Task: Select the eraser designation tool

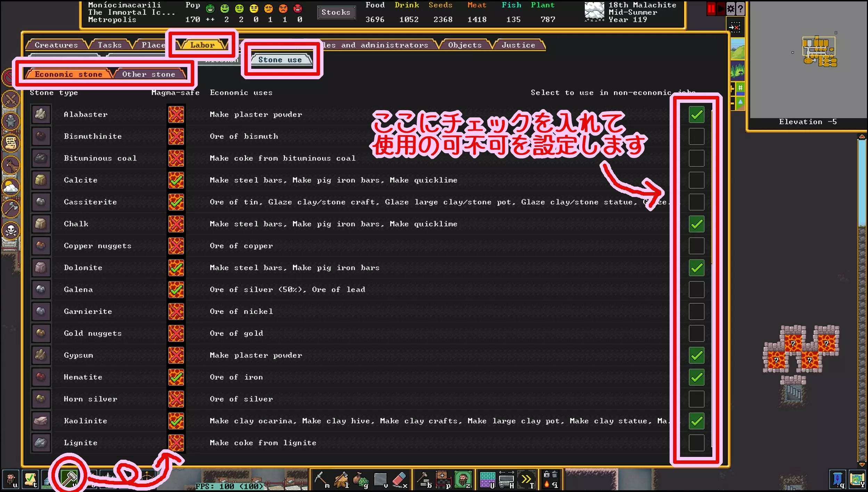Action: (400, 479)
